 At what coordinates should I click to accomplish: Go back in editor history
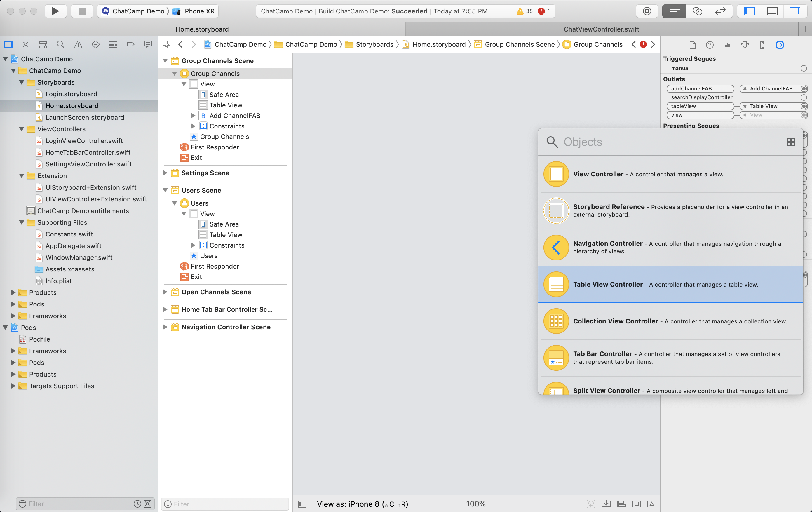(x=181, y=45)
